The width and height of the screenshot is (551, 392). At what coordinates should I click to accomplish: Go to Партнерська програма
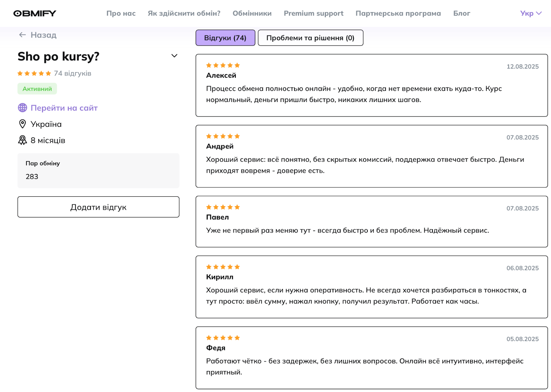point(398,13)
